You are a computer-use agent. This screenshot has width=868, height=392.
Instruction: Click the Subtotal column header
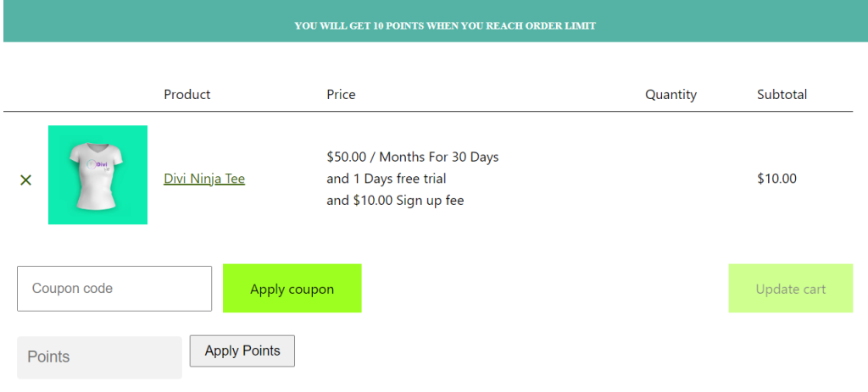pyautogui.click(x=782, y=95)
